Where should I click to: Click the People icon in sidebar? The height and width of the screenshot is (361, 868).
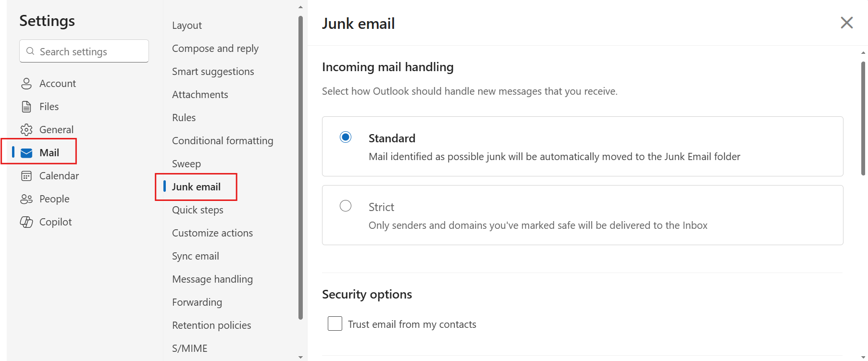[x=26, y=199]
